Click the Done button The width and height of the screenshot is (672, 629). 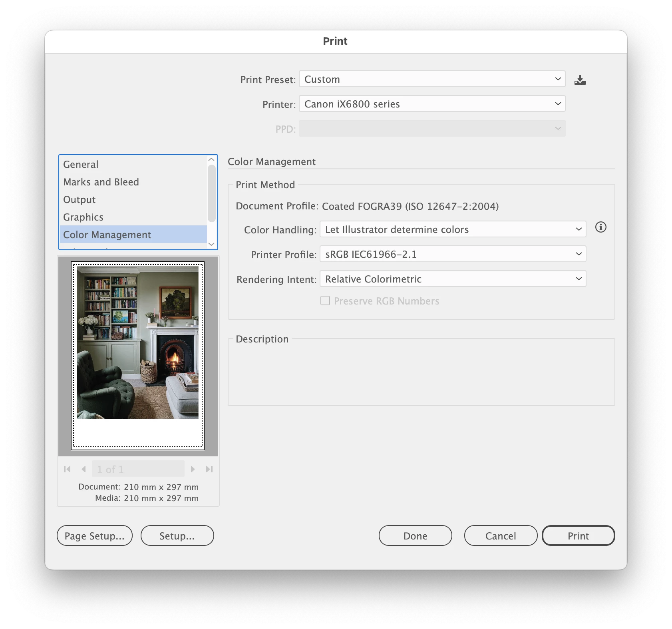[415, 535]
